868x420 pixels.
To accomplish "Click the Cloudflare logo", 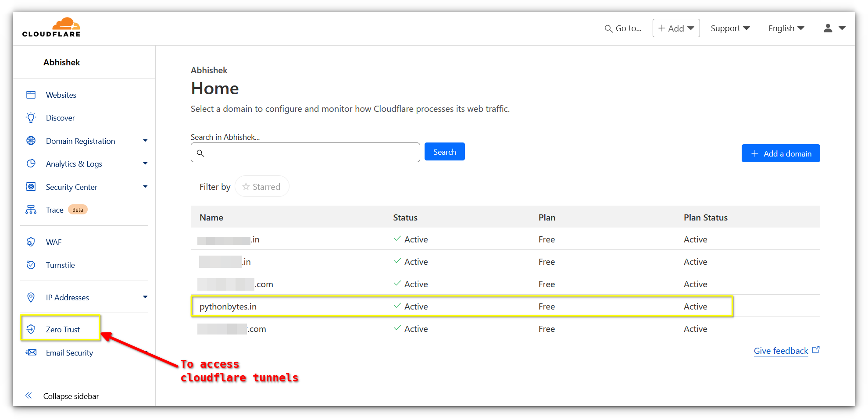I will (x=51, y=27).
